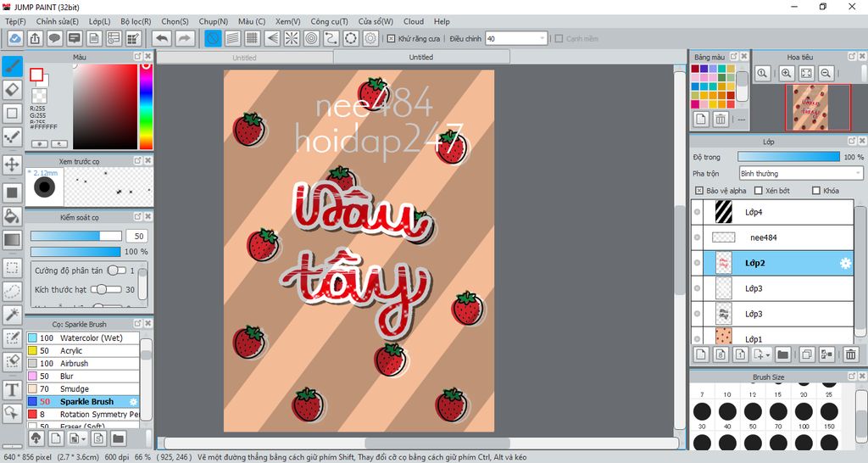Click the navigator canvas thumbnail
868x463 pixels.
pos(810,107)
